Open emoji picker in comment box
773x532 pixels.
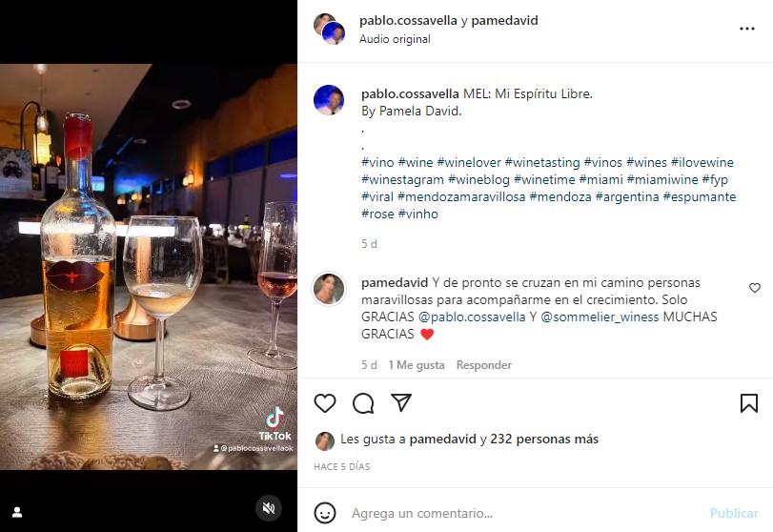325,513
